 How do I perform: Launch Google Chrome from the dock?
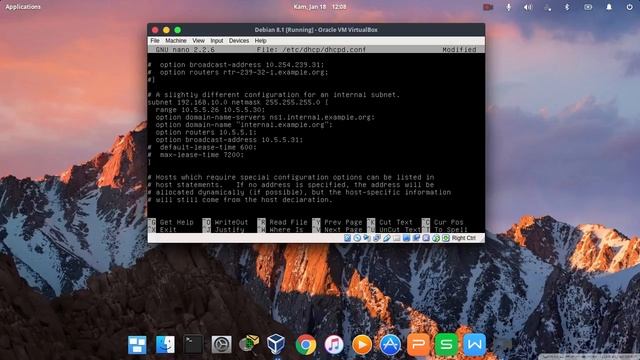306,344
